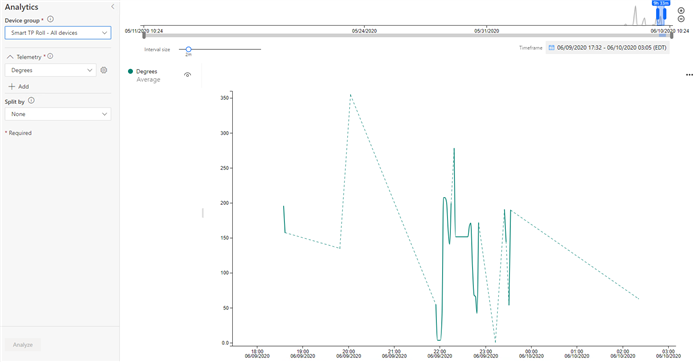The height and width of the screenshot is (362, 694).
Task: Open the Degrees telemetry settings gear
Action: (x=104, y=70)
